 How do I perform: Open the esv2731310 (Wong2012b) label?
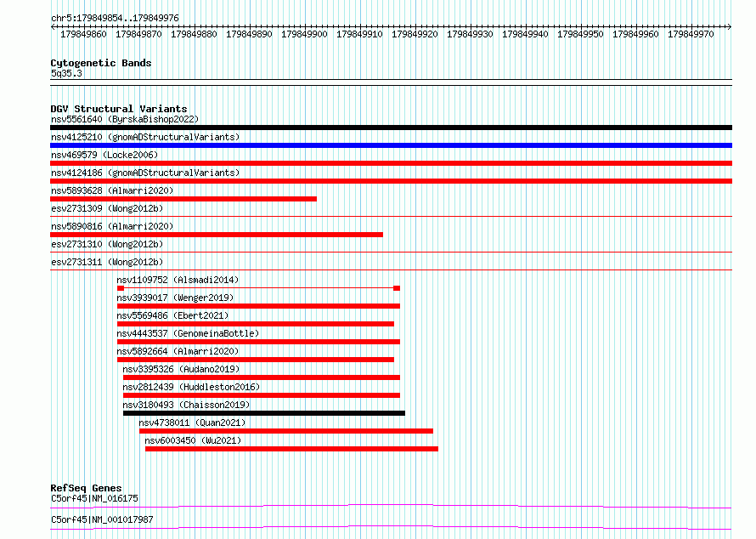pyautogui.click(x=107, y=244)
